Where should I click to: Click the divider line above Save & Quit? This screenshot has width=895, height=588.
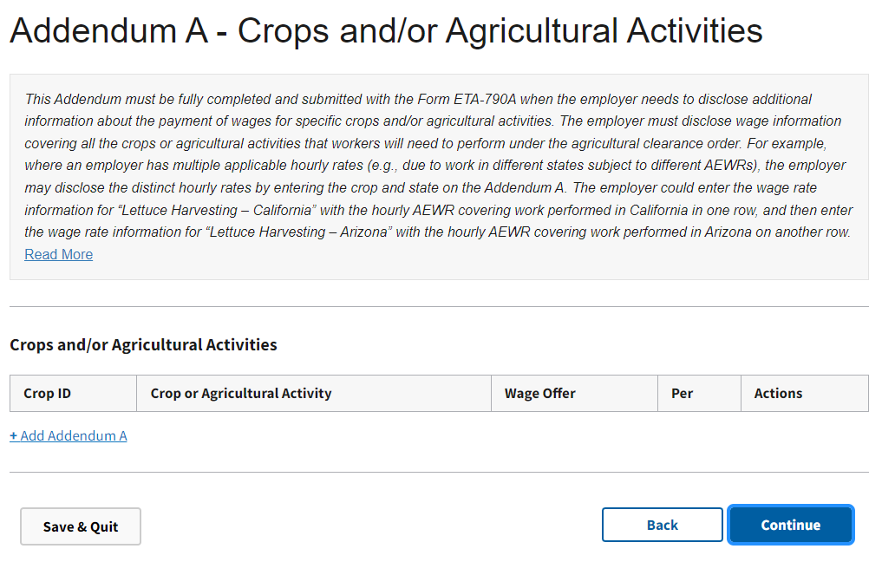439,473
